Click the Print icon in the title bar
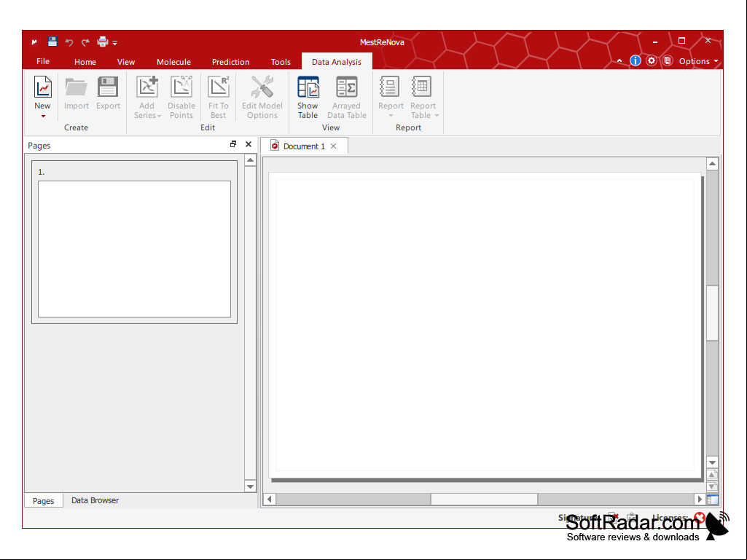Viewport: 747px width, 560px height. point(103,42)
